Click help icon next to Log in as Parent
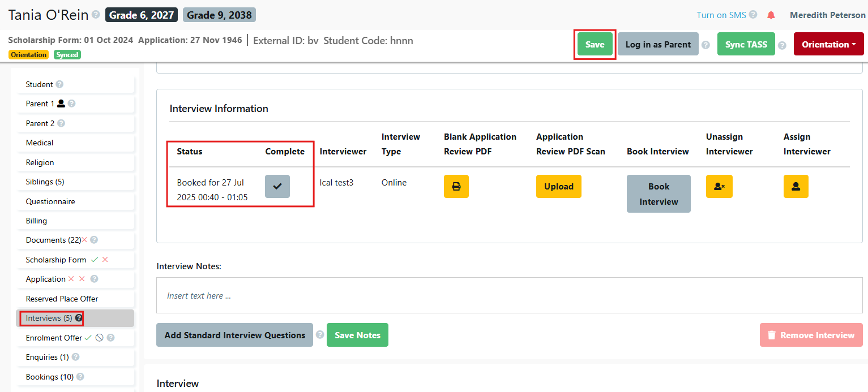Viewport: 868px width, 392px height. tap(705, 45)
